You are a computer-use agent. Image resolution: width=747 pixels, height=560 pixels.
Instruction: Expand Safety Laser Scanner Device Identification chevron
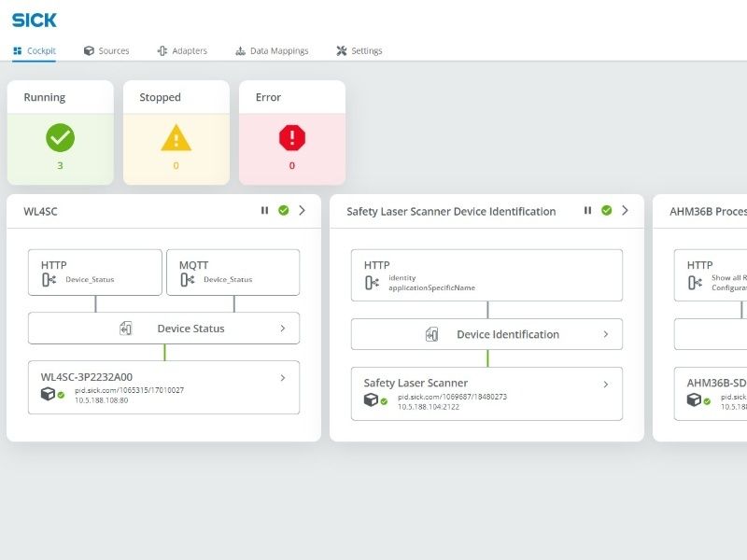pos(625,211)
